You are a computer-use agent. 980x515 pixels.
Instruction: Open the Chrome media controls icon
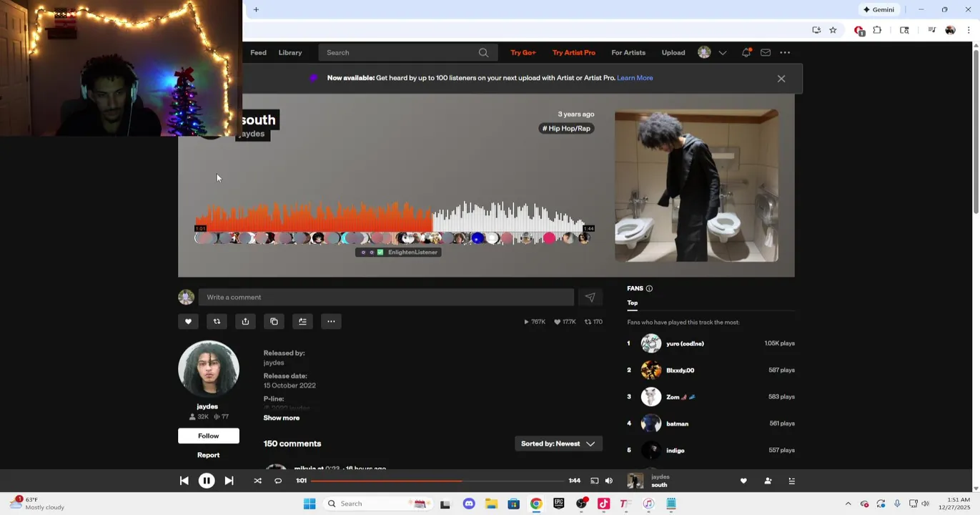[x=931, y=30]
